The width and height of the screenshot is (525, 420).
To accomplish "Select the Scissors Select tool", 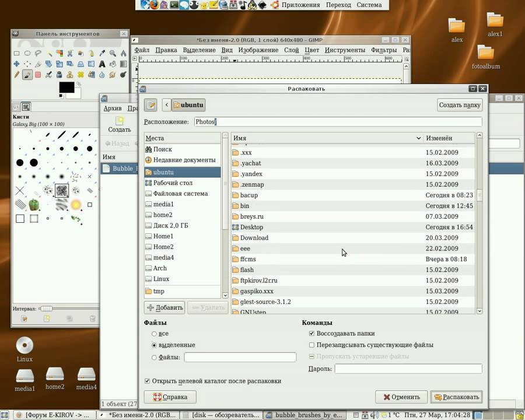I will pyautogui.click(x=70, y=53).
